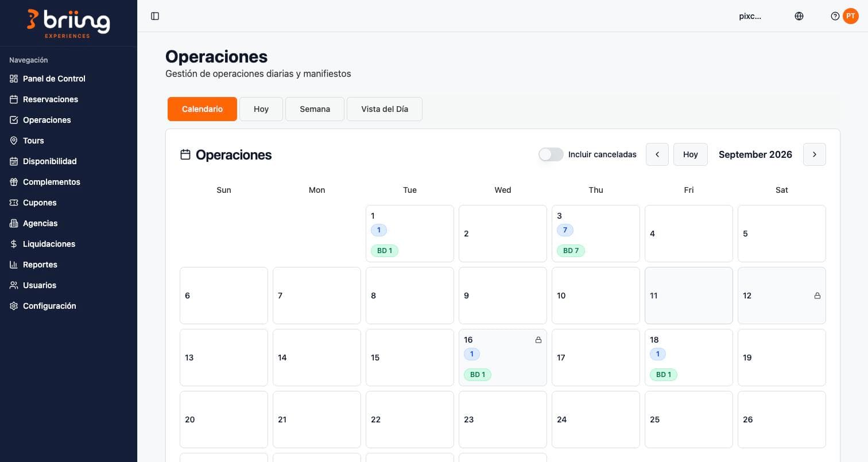Viewport: 868px width, 462px height.
Task: Click the lock icon on day 12
Action: (817, 296)
